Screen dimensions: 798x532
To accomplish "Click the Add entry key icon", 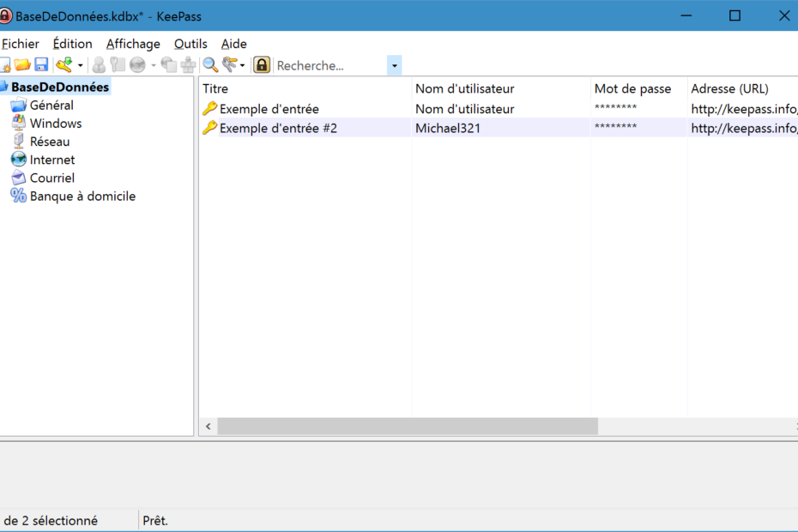I will pos(64,65).
